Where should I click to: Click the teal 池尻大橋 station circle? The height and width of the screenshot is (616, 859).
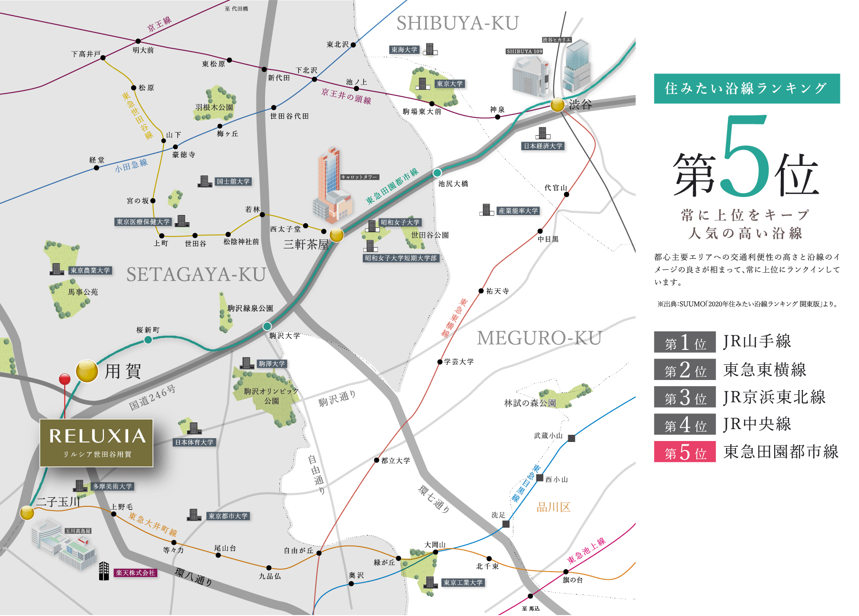click(x=437, y=173)
